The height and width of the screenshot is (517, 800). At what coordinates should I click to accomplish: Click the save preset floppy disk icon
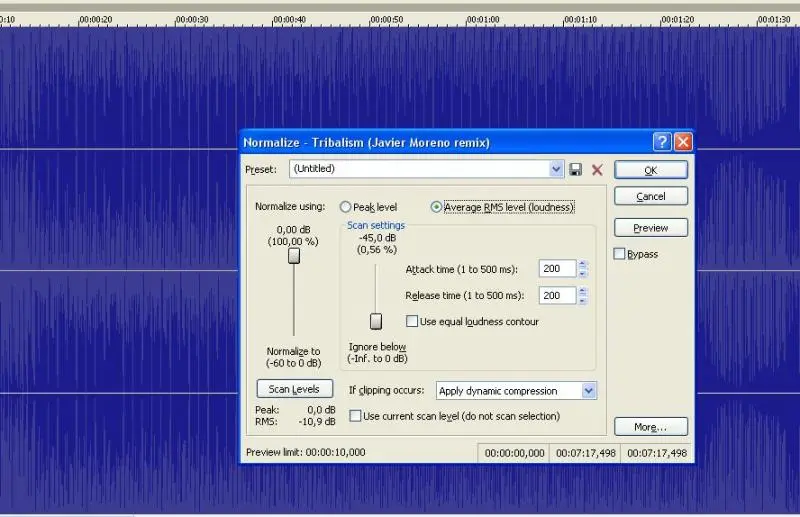[576, 170]
